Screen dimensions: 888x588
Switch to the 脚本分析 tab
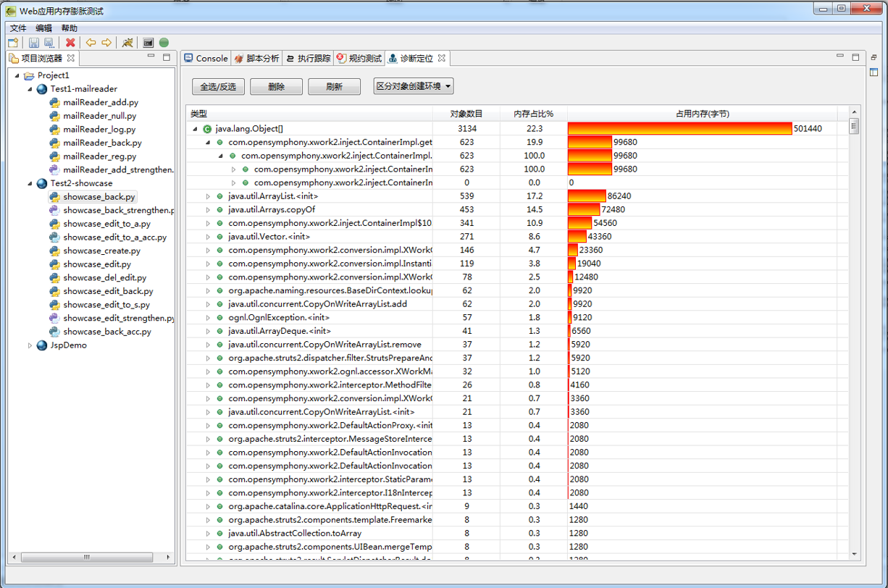pyautogui.click(x=256, y=59)
